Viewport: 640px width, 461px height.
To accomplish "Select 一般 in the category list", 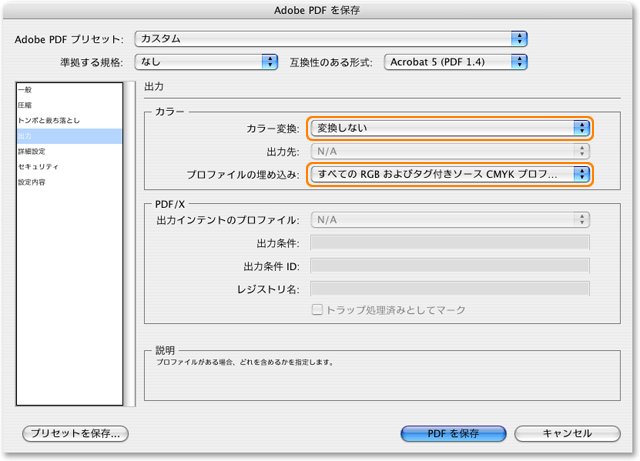I will coord(25,90).
